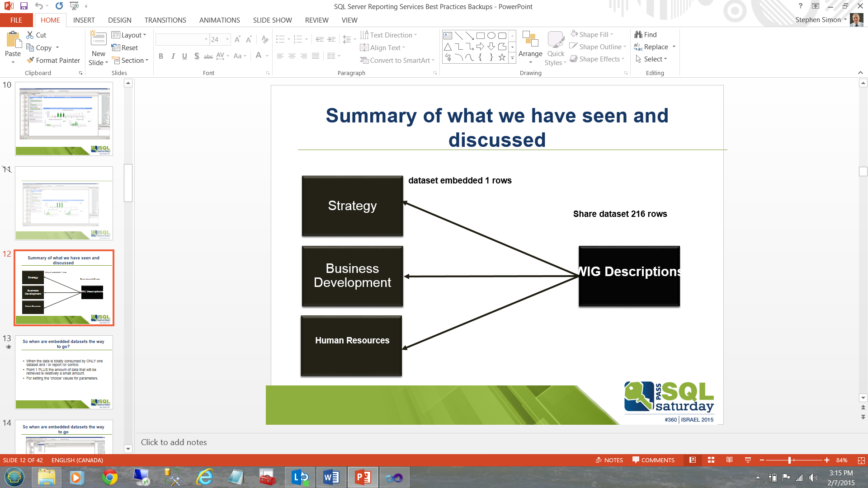Switch to Slide Sorter view icon

coord(711,460)
